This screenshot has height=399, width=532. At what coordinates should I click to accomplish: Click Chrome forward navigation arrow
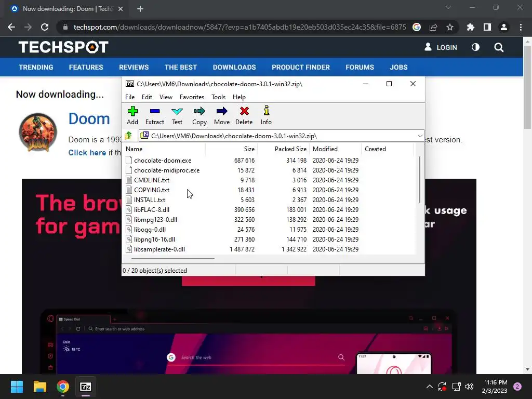tap(28, 27)
